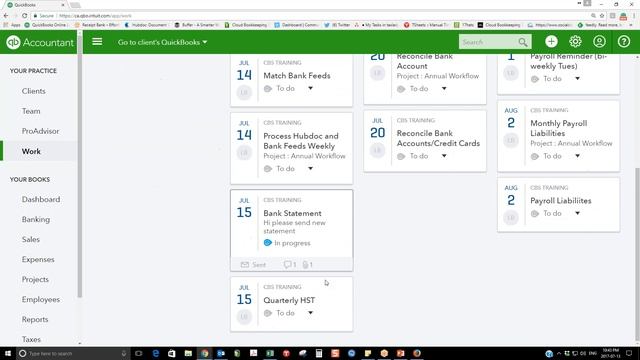
Task: Click Payroll Liabiliites status icon
Action: (535, 213)
